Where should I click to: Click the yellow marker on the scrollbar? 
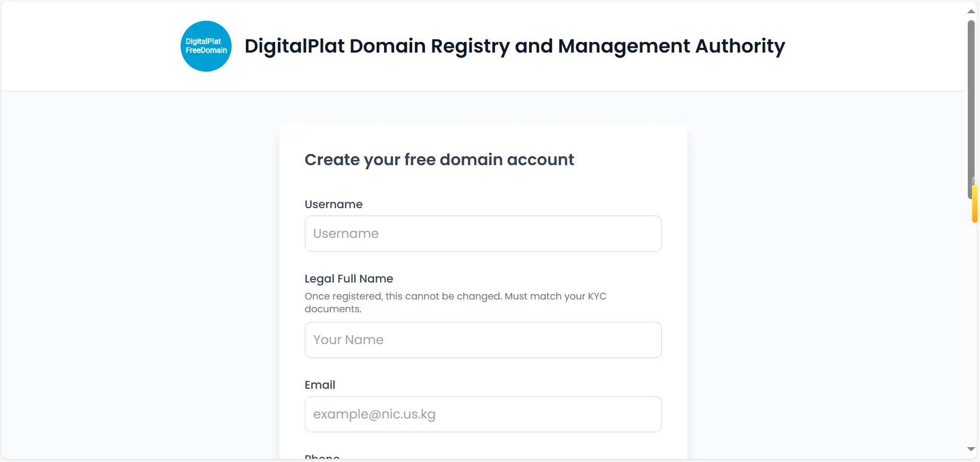click(x=975, y=203)
